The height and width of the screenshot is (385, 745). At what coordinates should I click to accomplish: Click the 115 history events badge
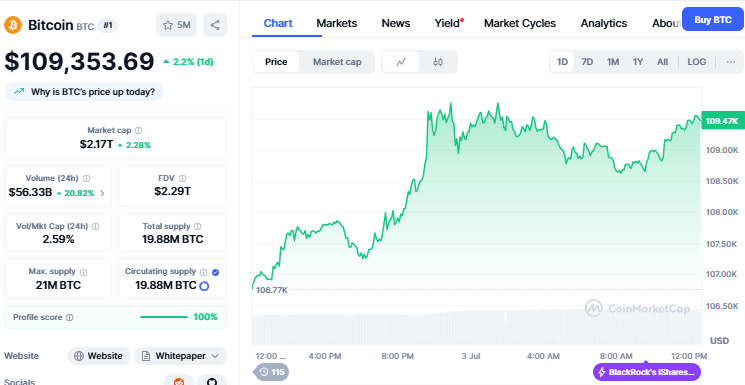coord(272,372)
